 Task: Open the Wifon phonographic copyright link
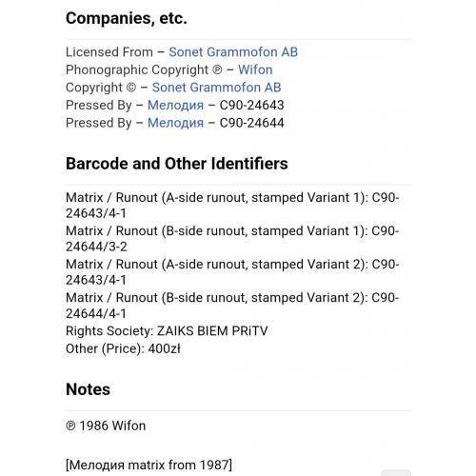[255, 69]
